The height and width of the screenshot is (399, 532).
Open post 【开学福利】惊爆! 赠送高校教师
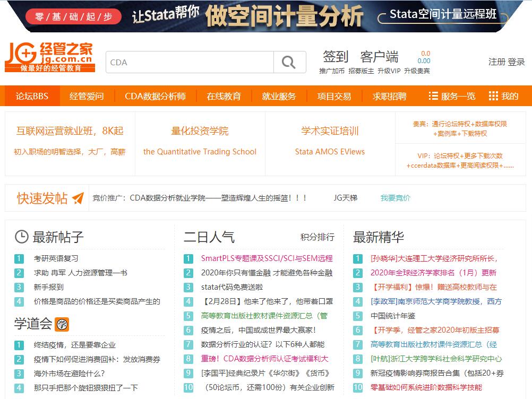pos(434,287)
